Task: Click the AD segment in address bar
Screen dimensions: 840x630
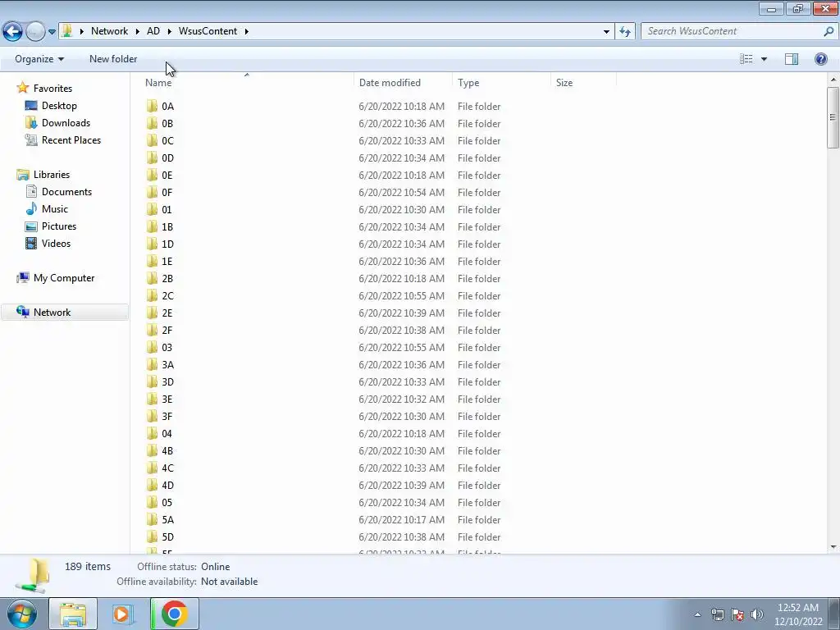Action: click(x=153, y=31)
